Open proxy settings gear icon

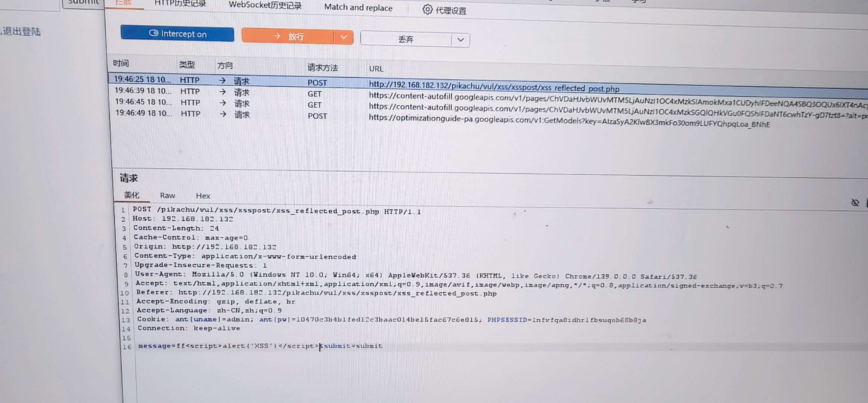coord(427,9)
